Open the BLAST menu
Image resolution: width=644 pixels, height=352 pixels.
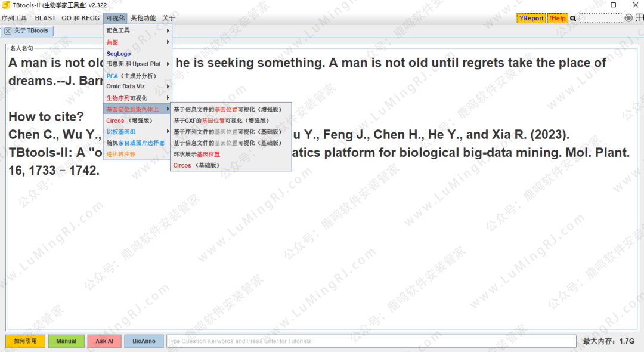[45, 18]
